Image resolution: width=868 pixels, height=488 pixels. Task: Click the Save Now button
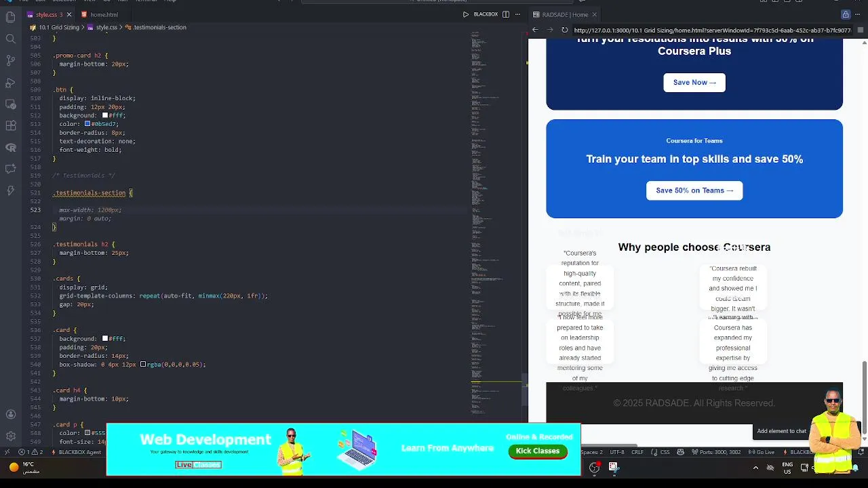[x=694, y=83]
